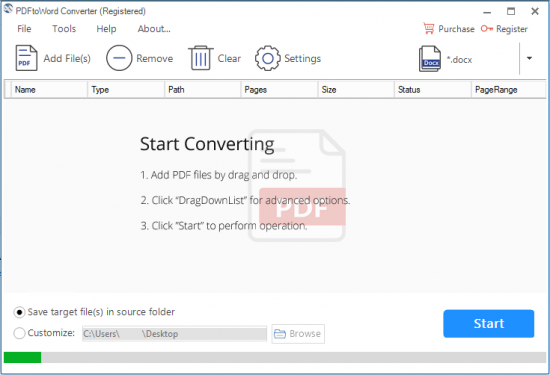Sort by the Type column header
This screenshot has width=550, height=375.
point(126,89)
